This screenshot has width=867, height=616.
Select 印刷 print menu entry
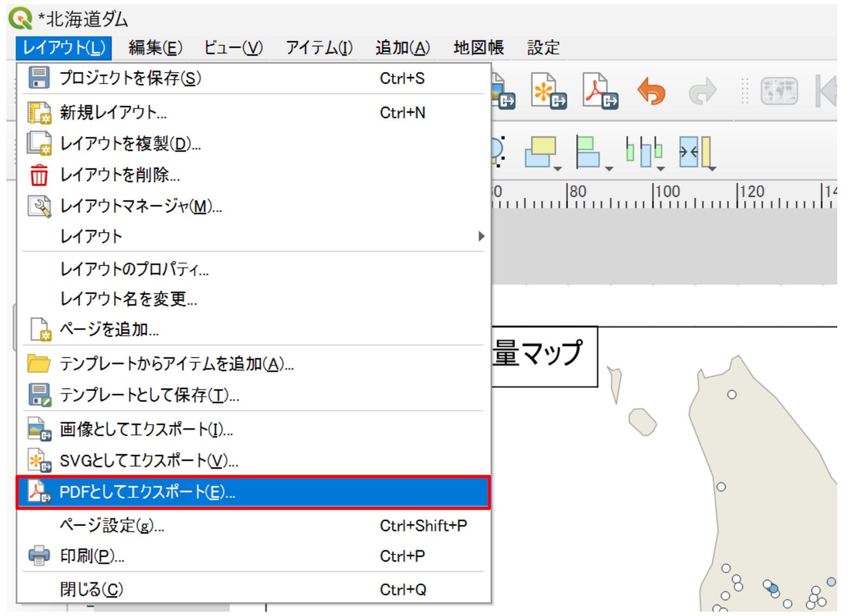(254, 556)
